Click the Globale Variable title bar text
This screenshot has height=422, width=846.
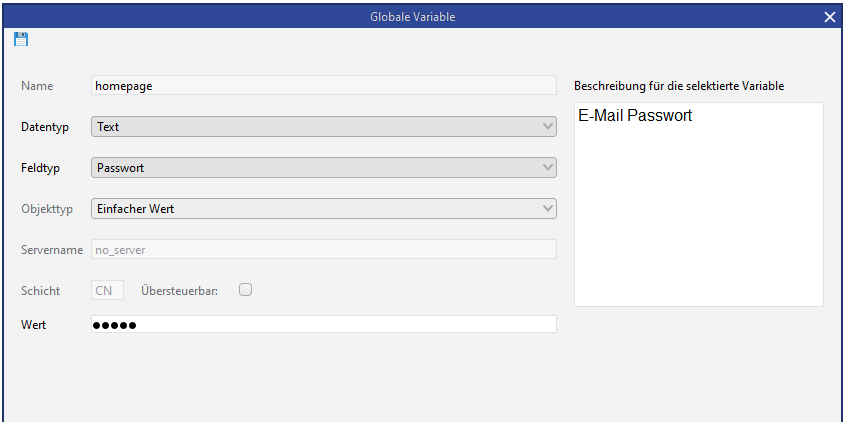click(x=422, y=17)
